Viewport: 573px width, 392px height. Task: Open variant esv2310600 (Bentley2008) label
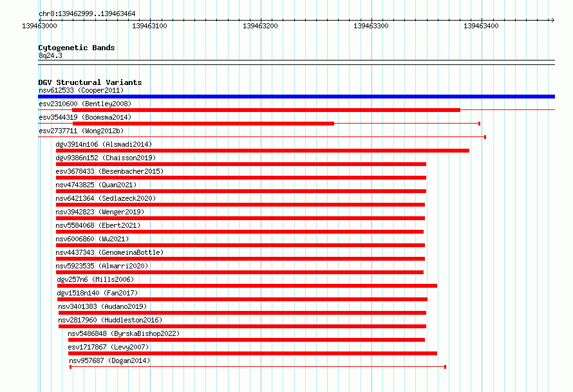85,104
